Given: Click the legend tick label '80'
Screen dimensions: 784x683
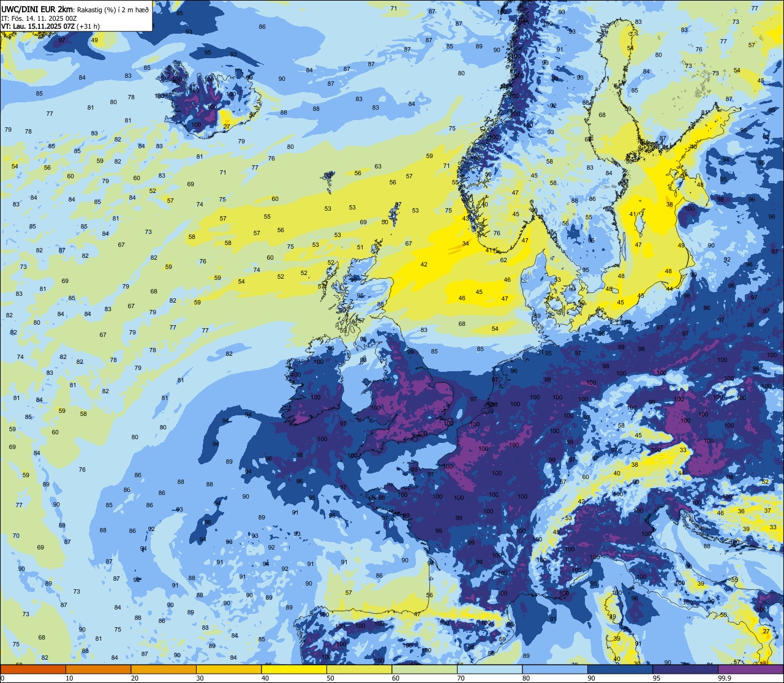Looking at the screenshot, I should tap(526, 678).
